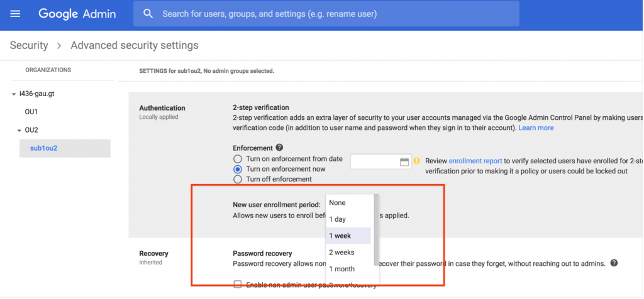This screenshot has width=644, height=299.
Task: Choose None in enrollment period dropdown
Action: 337,203
